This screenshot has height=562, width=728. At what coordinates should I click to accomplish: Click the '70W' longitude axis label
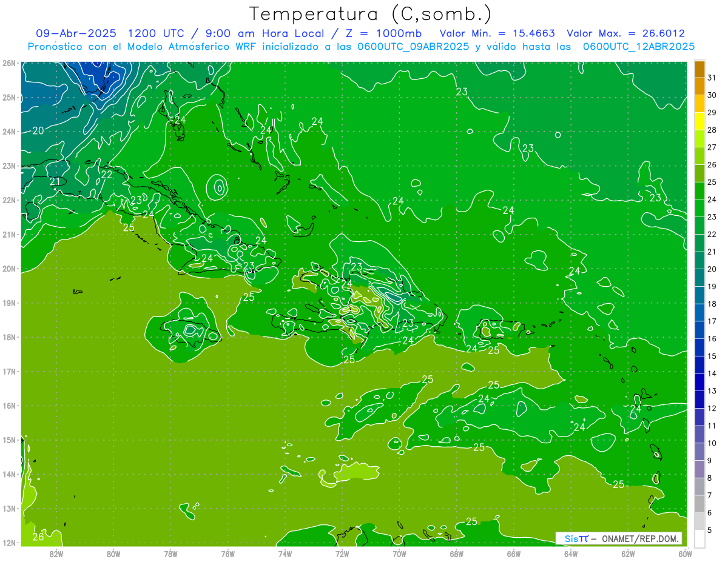(399, 554)
